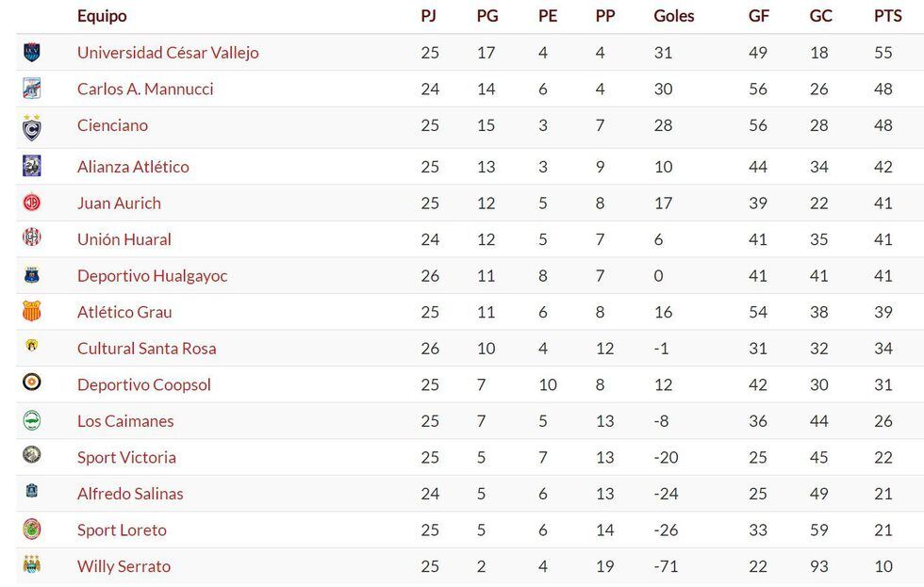Viewport: 924px width, 587px height.
Task: Click the PJ column header
Action: pos(429,16)
